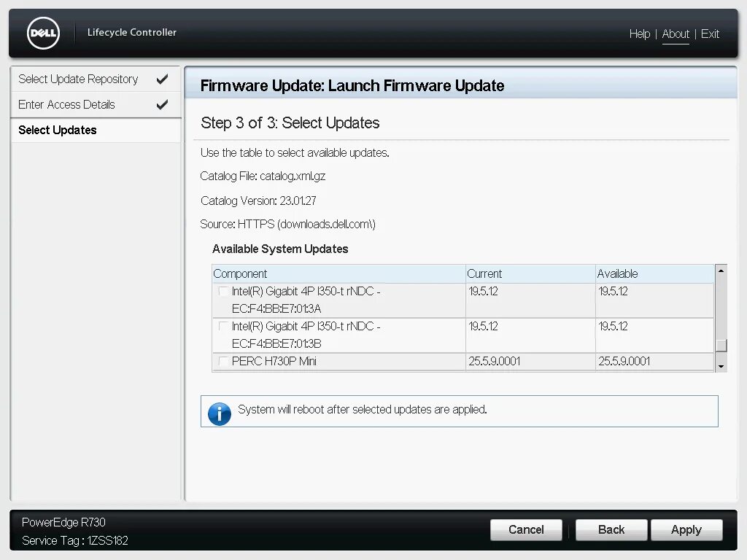
Task: Click Catalog File: catalog.xml.gz text
Action: pos(263,176)
